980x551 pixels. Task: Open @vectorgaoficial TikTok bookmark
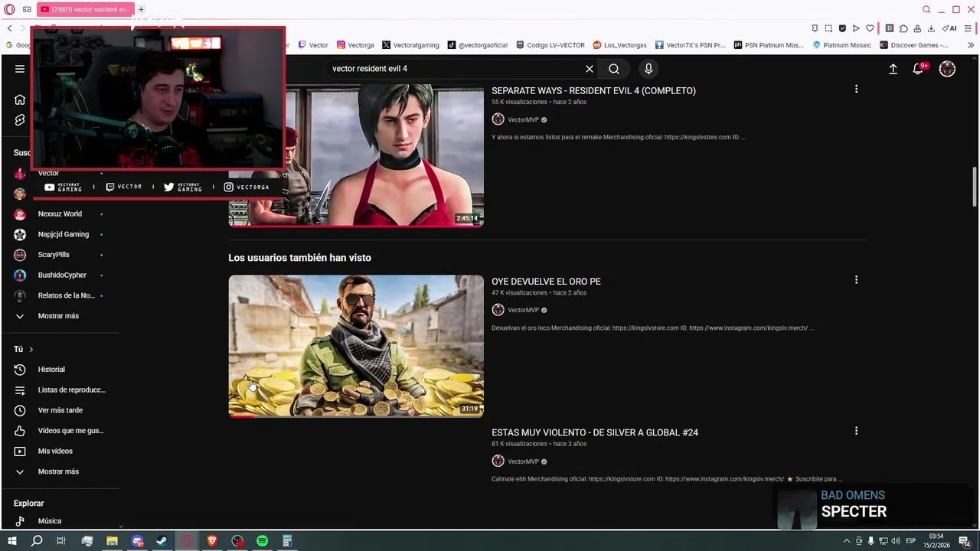478,45
